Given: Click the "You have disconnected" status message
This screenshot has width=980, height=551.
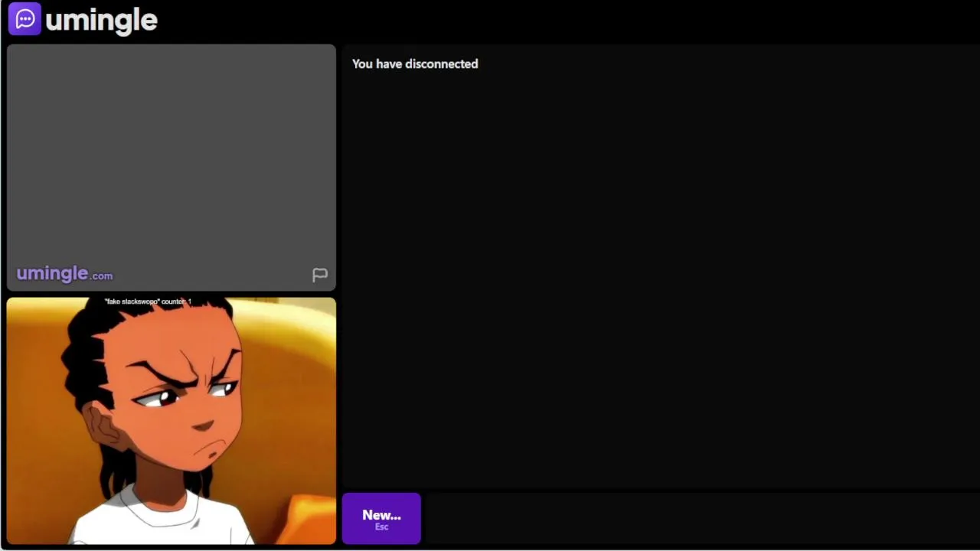Looking at the screenshot, I should [415, 64].
